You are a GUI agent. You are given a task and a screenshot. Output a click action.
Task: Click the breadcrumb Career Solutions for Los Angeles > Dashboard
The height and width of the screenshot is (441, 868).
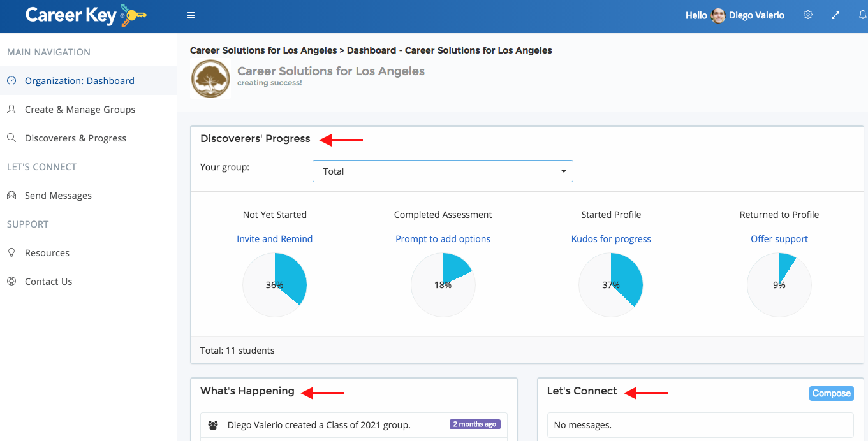[371, 50]
